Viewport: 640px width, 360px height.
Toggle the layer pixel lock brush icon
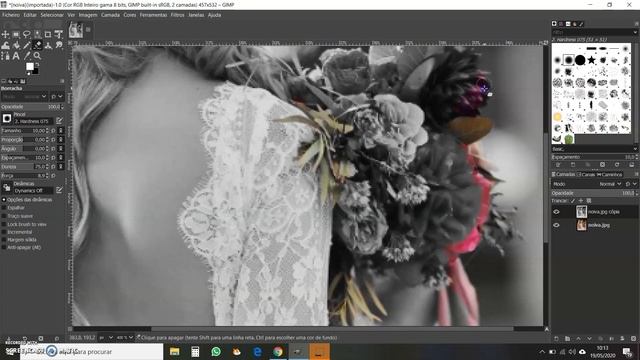(573, 200)
